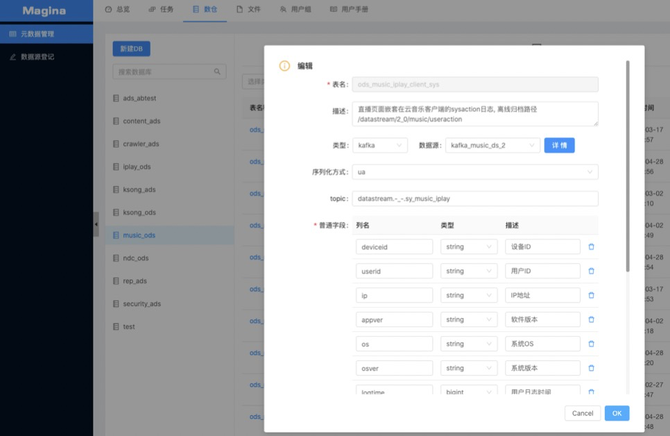This screenshot has height=436, width=670.
Task: Open the 序列化方式 ua dropdown
Action: (x=475, y=172)
